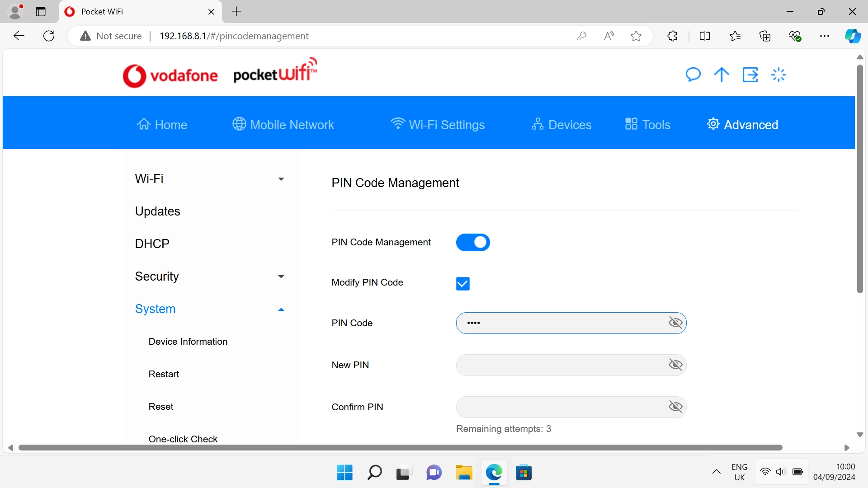Click the loading spinner icon in header
Viewport: 868px width, 488px height.
(778, 75)
